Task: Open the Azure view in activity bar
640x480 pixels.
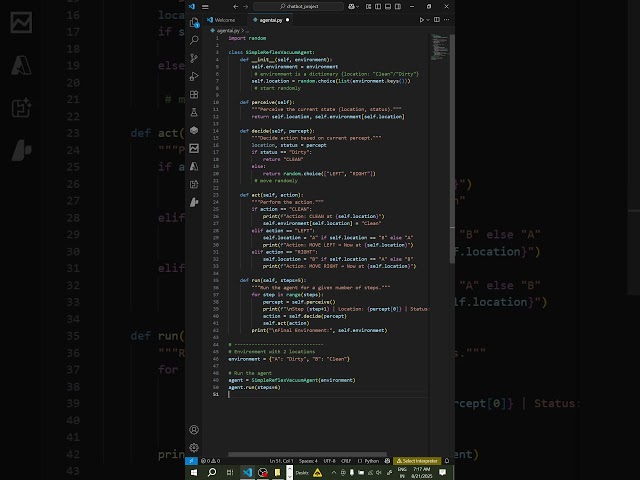Action: [194, 166]
